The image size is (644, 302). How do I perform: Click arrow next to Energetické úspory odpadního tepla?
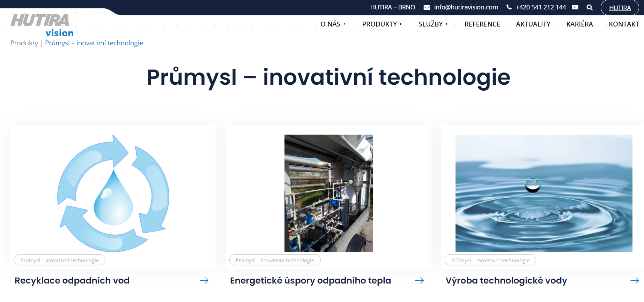[420, 280]
